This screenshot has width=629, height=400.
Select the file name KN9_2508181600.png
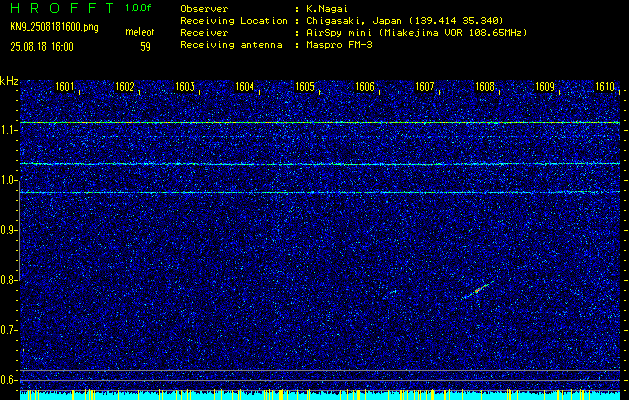pyautogui.click(x=54, y=28)
